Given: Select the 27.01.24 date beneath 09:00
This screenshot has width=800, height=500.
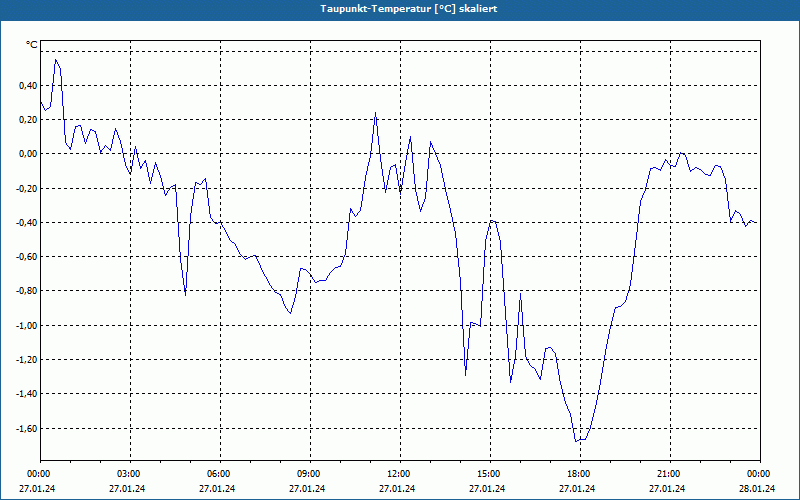Looking at the screenshot, I should click(307, 489).
